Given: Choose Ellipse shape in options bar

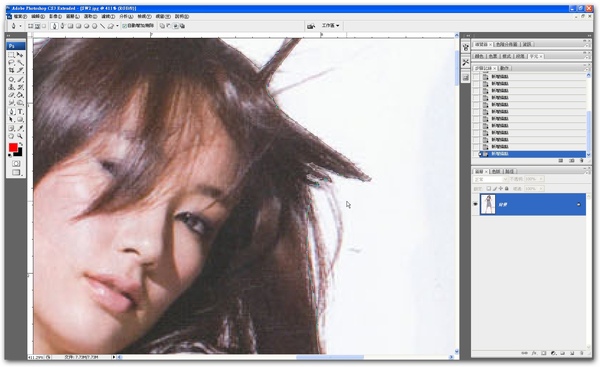Looking at the screenshot, I should [86, 26].
